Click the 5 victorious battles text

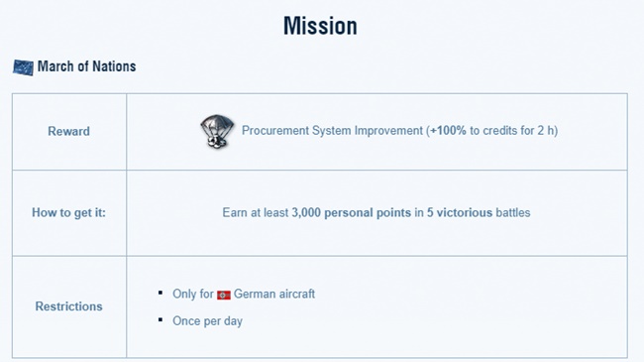tap(479, 212)
